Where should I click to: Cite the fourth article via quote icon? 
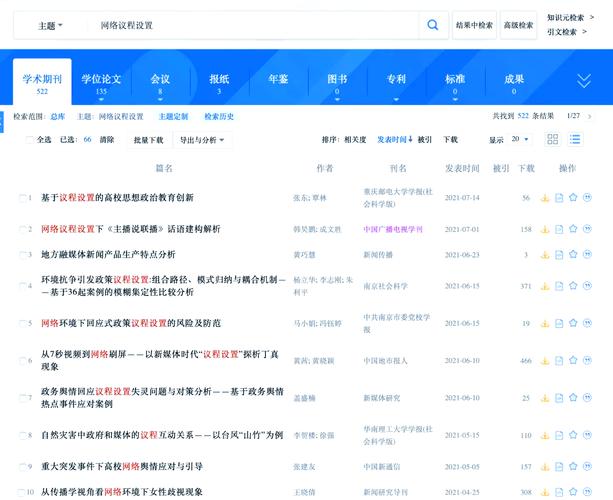pyautogui.click(x=587, y=285)
